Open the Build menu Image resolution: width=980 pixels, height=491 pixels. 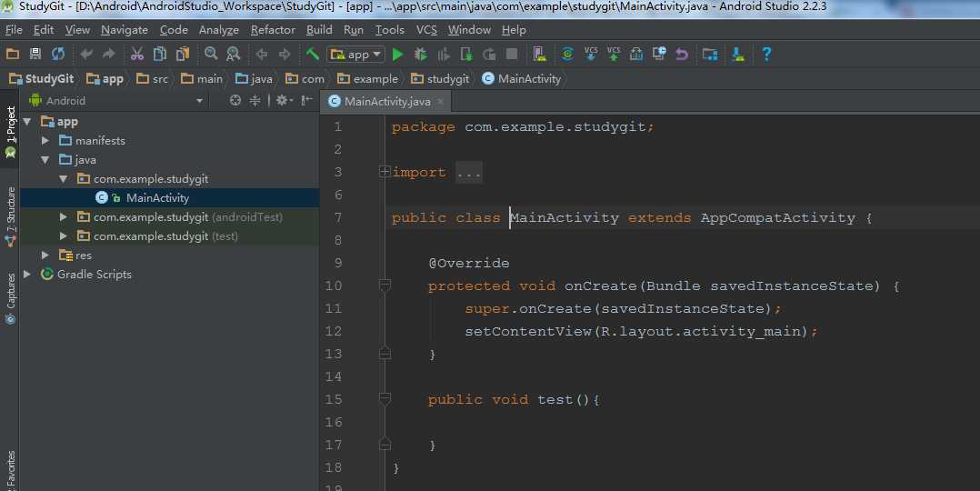coord(319,29)
